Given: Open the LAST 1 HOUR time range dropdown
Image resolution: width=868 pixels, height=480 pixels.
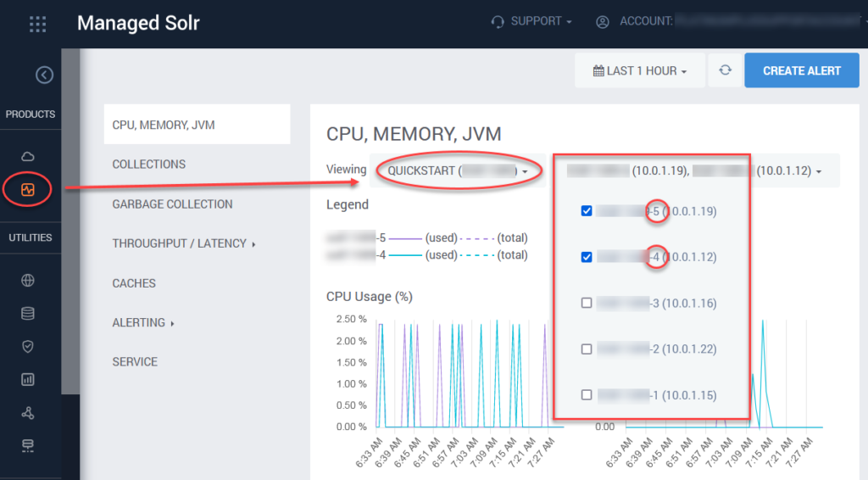Looking at the screenshot, I should click(x=640, y=70).
